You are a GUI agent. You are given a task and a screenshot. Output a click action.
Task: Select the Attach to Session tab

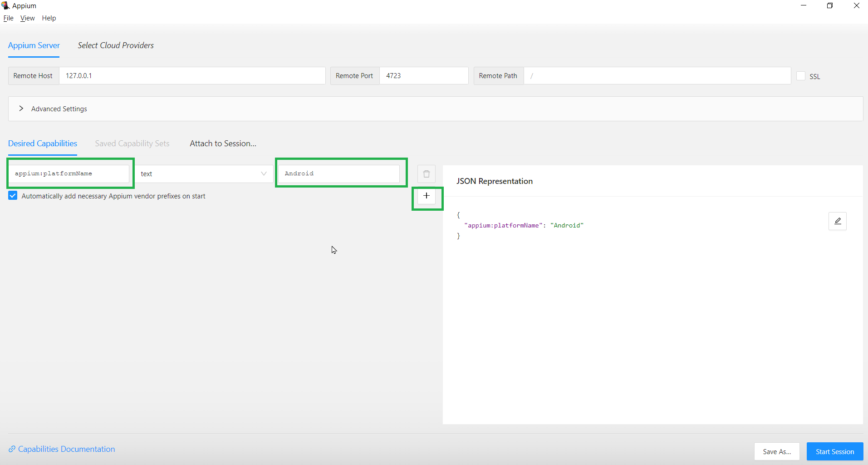click(222, 143)
